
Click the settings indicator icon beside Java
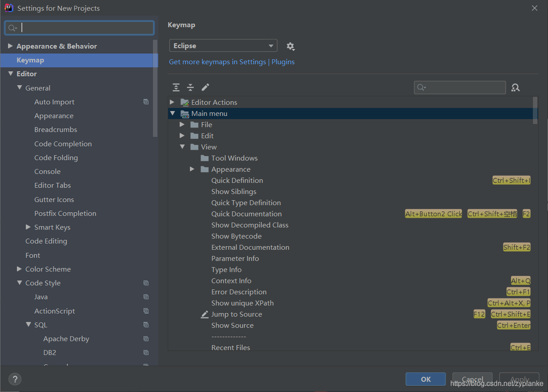(146, 297)
